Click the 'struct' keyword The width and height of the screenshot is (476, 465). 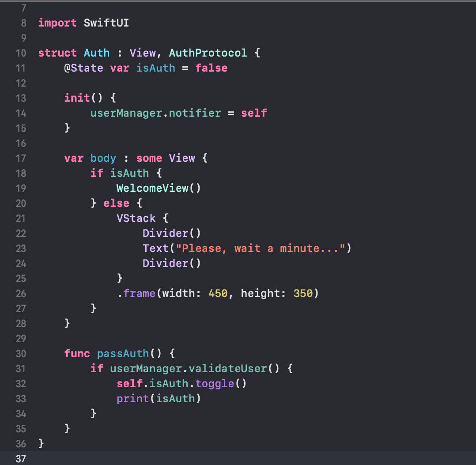point(57,53)
